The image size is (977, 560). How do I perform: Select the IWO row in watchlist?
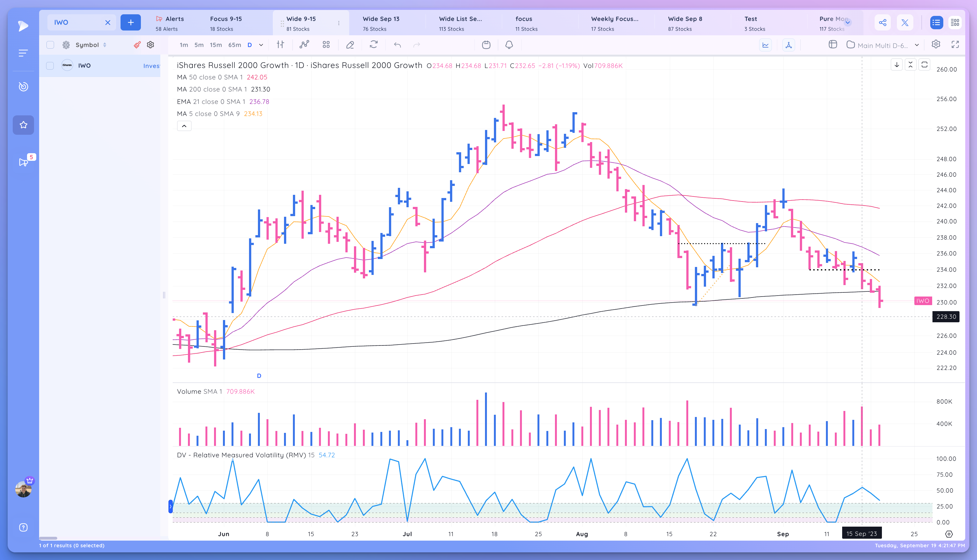coord(100,66)
